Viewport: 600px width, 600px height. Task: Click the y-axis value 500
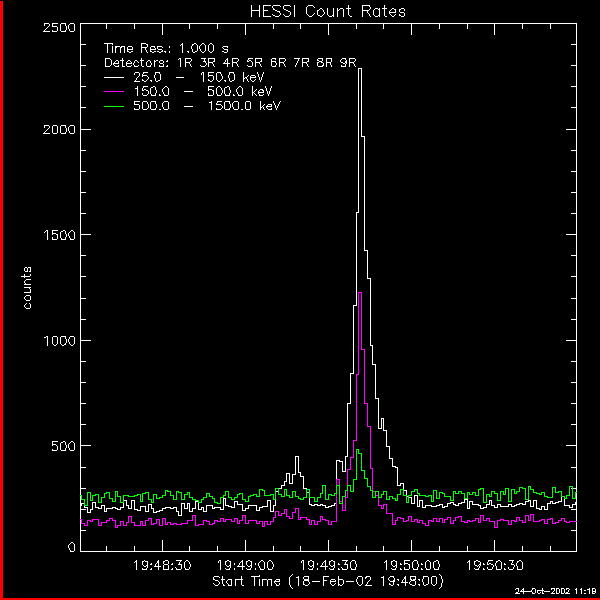[63, 446]
